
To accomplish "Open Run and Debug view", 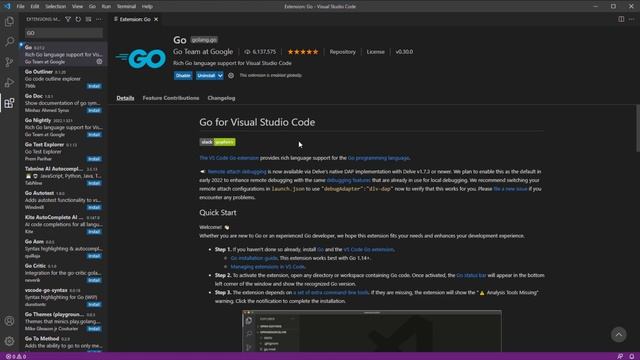I will pos(9,82).
